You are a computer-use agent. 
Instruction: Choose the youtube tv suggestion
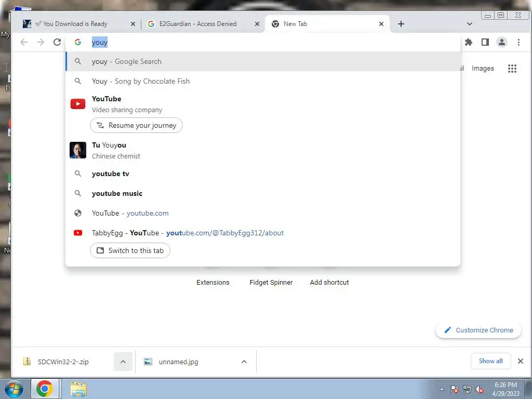coord(263,174)
